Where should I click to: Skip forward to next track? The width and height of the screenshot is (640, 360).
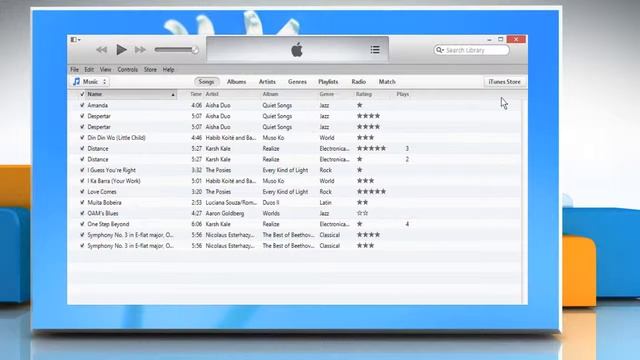point(140,50)
